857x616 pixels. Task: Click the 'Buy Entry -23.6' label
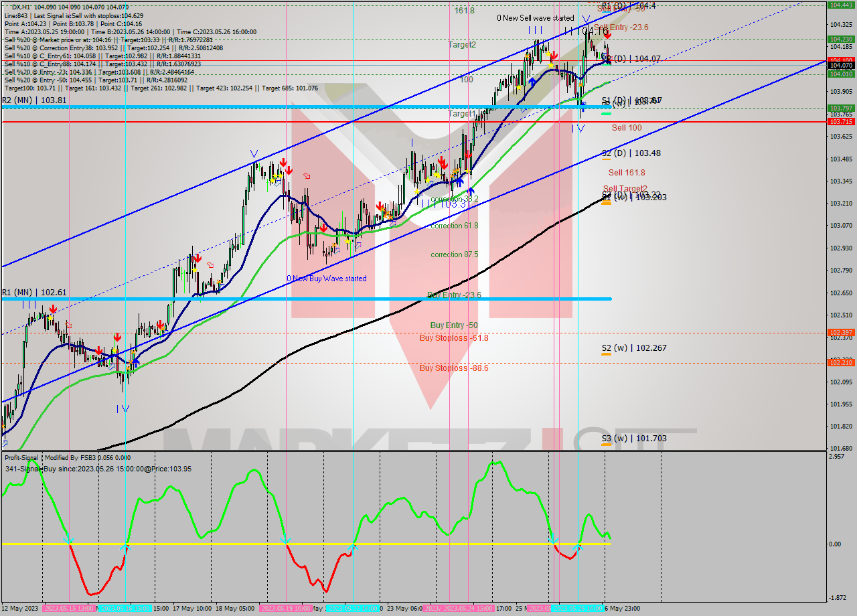[454, 295]
